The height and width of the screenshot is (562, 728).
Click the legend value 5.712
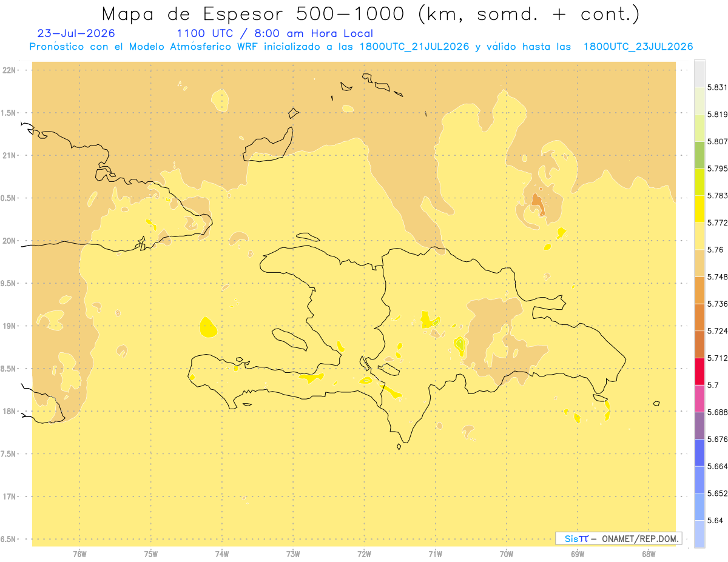click(x=717, y=358)
